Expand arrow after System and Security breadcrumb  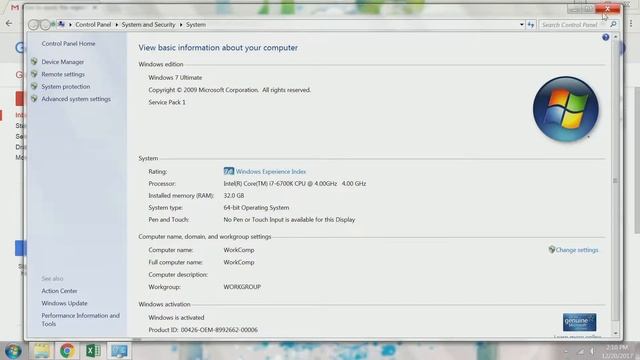pos(181,25)
